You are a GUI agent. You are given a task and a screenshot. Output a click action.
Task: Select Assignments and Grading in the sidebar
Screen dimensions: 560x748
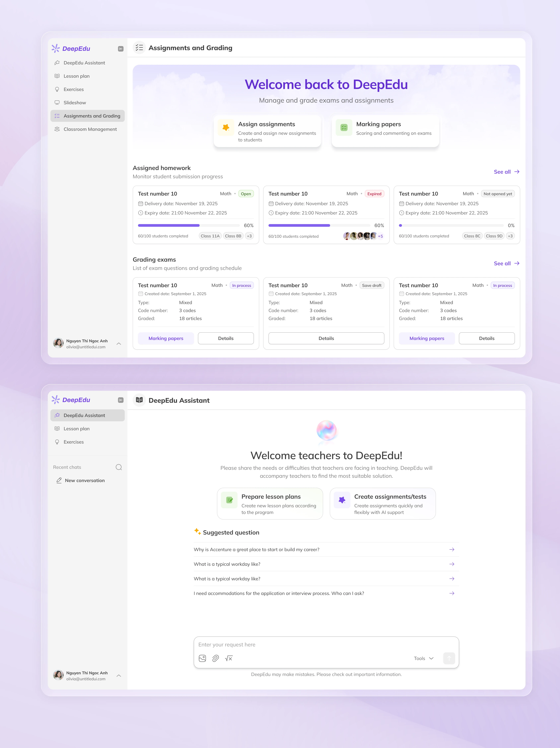click(x=88, y=116)
